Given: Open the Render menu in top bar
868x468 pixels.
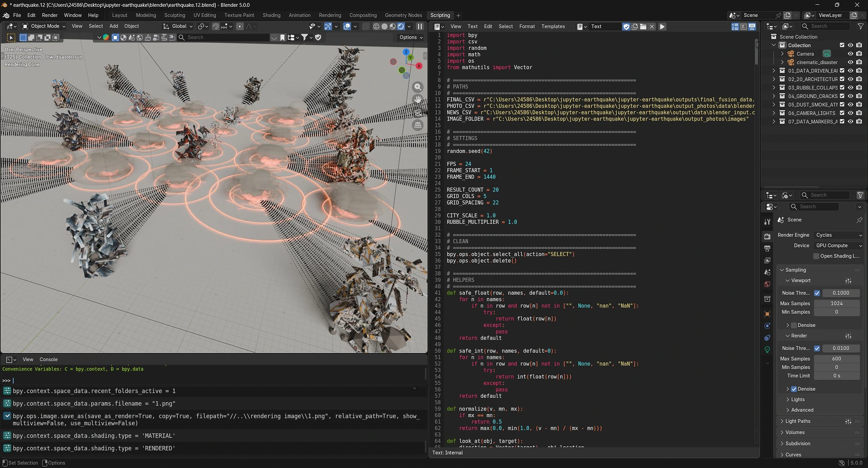Looking at the screenshot, I should [x=50, y=15].
